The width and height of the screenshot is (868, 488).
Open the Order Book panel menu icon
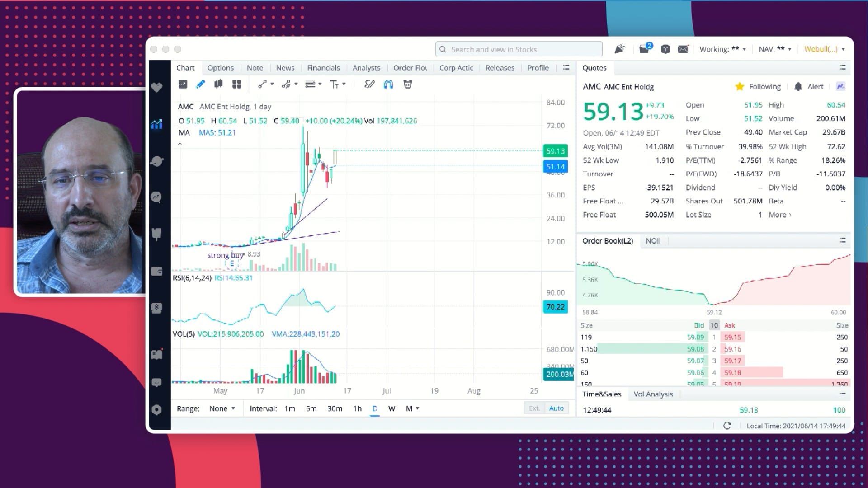coord(842,240)
